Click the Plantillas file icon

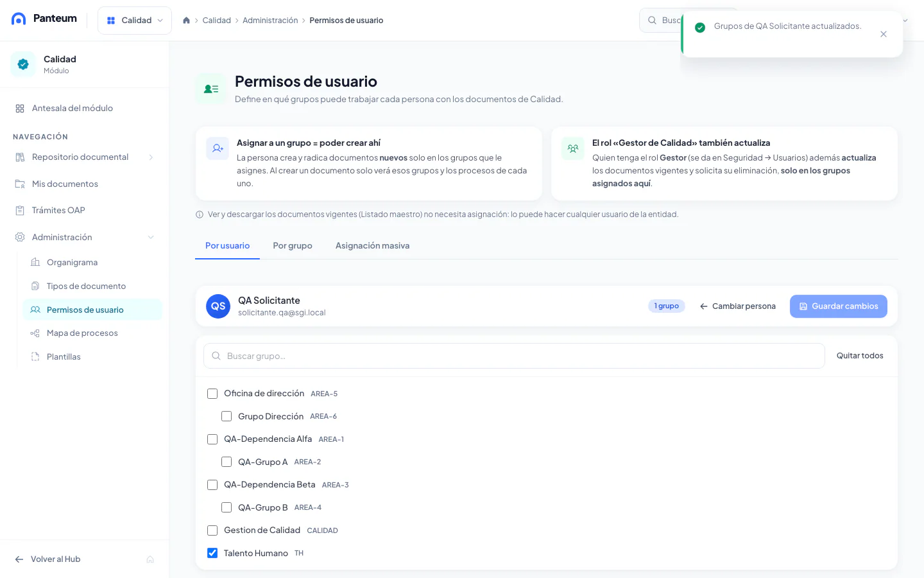click(35, 357)
